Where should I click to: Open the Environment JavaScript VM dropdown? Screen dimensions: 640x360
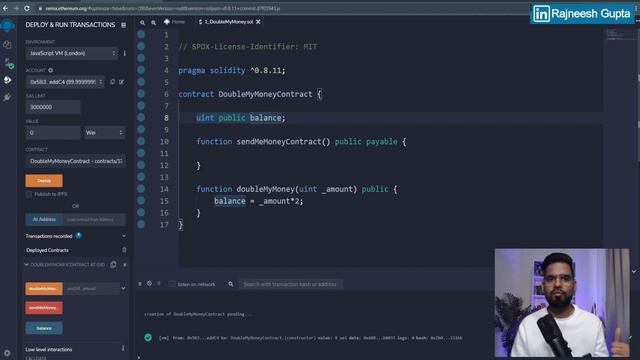pos(71,53)
